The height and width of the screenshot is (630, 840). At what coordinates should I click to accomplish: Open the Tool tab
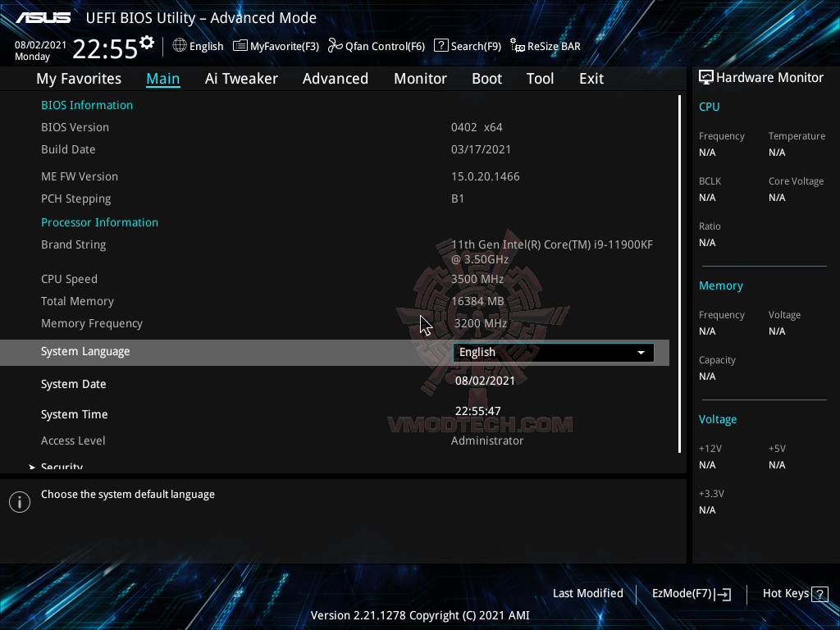540,79
